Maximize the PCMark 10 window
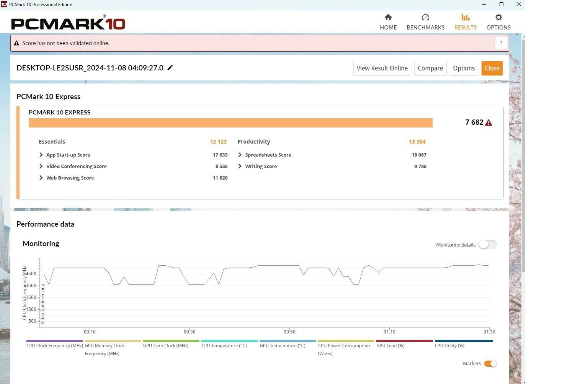 [501, 4]
